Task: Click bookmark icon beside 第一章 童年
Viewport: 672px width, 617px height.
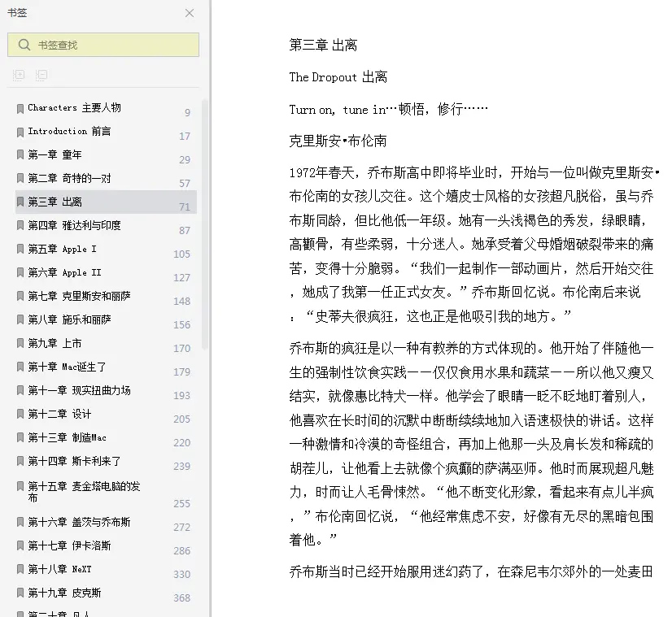Action: (x=20, y=154)
